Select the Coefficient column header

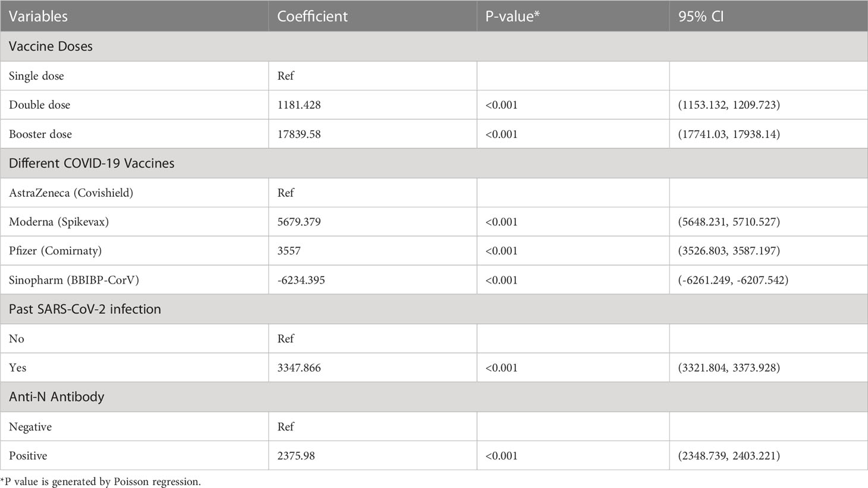[x=312, y=16]
